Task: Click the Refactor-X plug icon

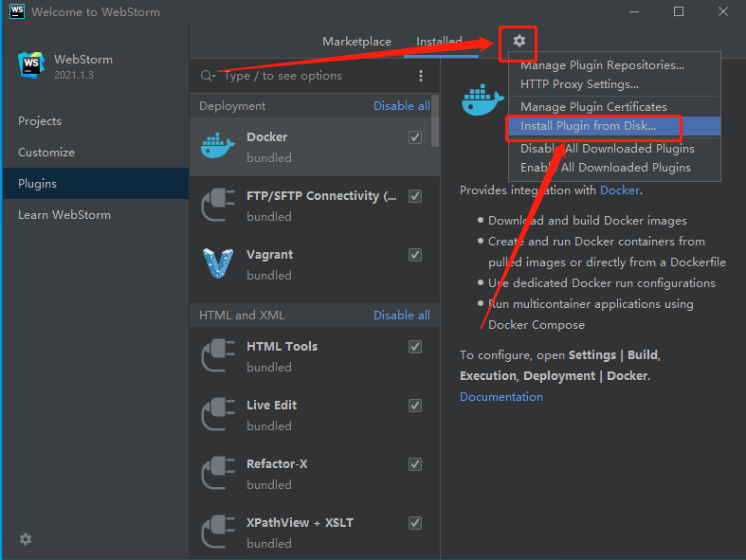Action: pyautogui.click(x=218, y=474)
